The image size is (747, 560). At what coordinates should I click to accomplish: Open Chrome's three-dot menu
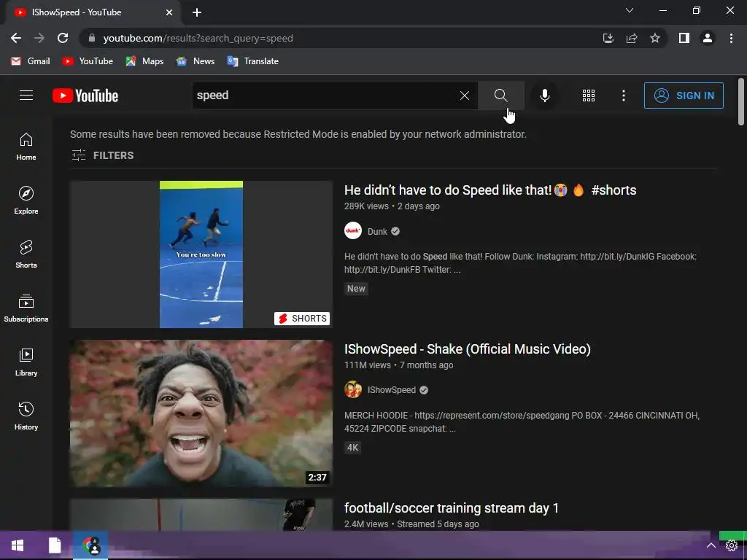(x=731, y=38)
